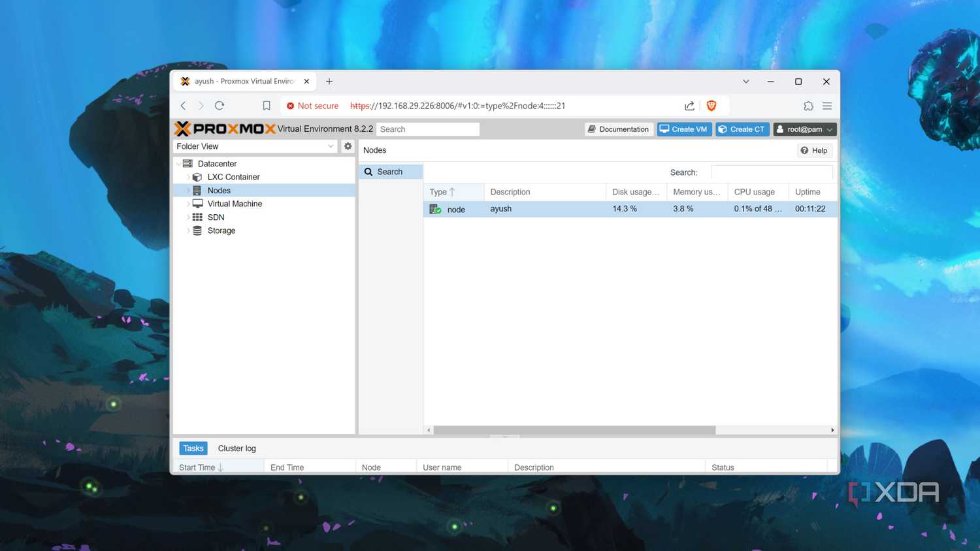Viewport: 980px width, 551px height.
Task: Sort tasks by User name column
Action: click(x=462, y=467)
